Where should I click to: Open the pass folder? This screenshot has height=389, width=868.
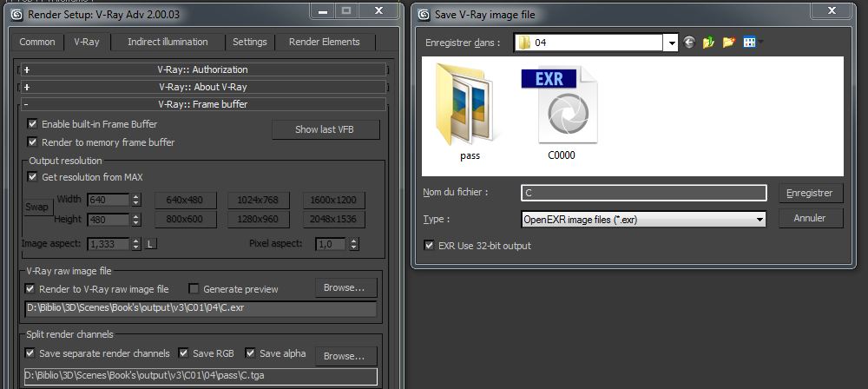[470, 113]
